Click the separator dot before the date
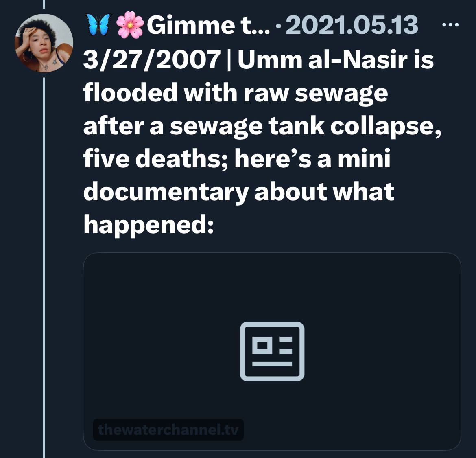The width and height of the screenshot is (476, 458). coord(278,26)
